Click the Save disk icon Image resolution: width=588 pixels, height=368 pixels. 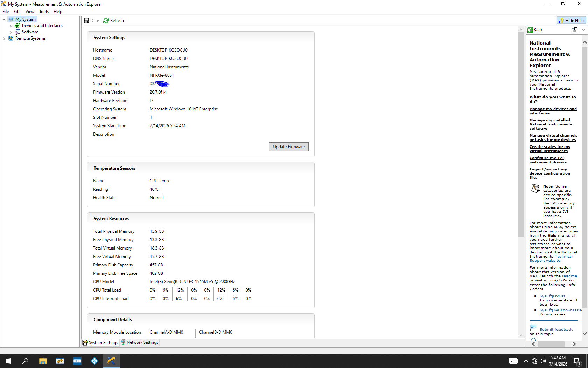tap(86, 21)
